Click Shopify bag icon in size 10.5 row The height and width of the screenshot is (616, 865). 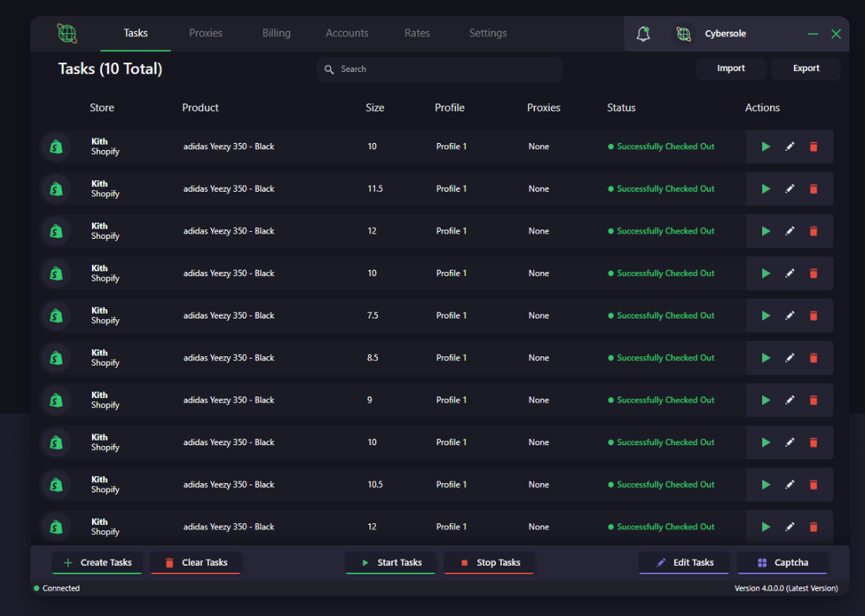coord(56,485)
